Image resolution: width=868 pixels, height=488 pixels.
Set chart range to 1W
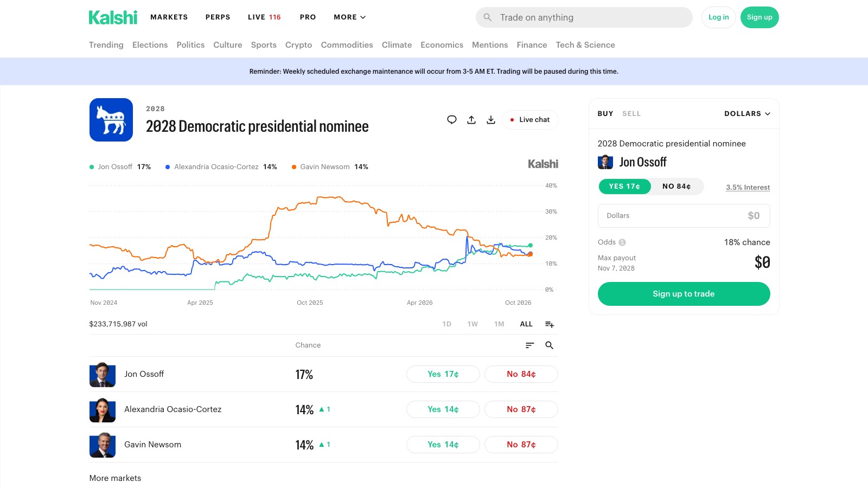[x=473, y=324]
